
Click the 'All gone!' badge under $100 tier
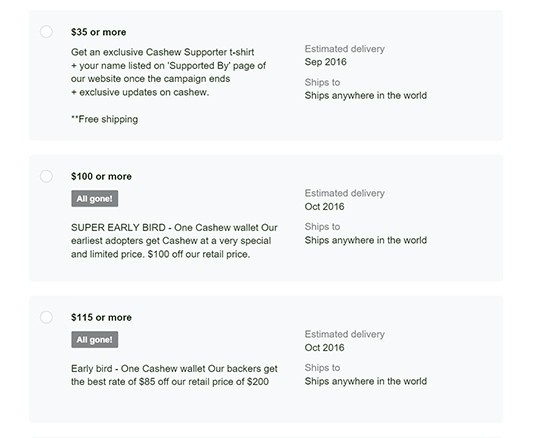coord(95,199)
